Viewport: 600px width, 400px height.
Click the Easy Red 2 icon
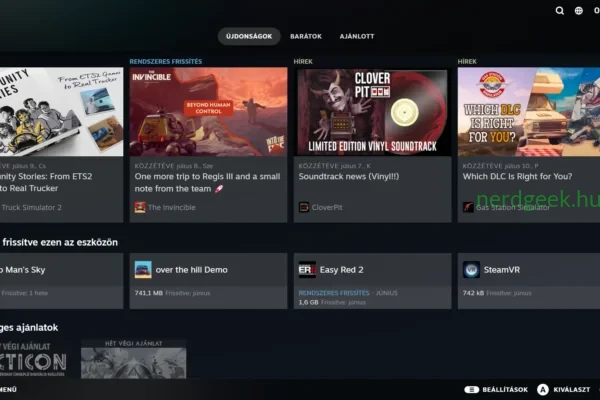(307, 269)
